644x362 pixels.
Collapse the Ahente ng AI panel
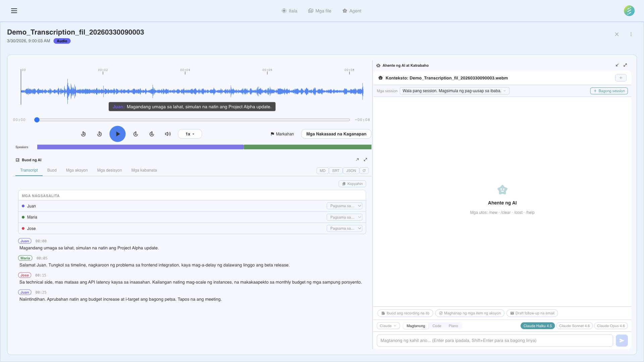click(x=618, y=65)
